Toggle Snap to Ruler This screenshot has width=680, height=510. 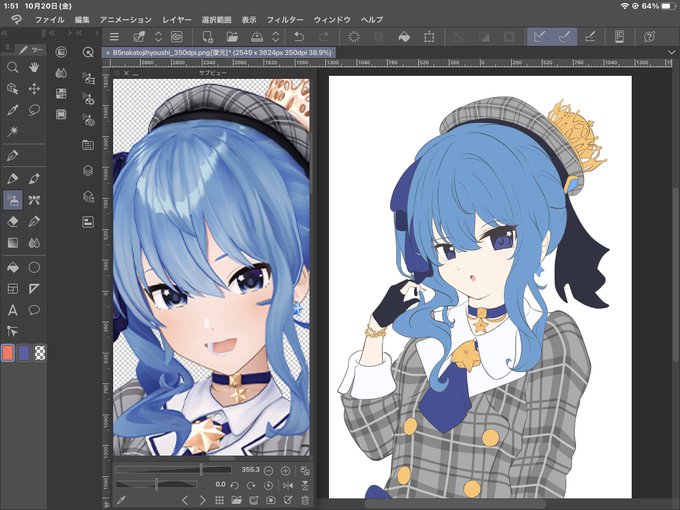539,37
